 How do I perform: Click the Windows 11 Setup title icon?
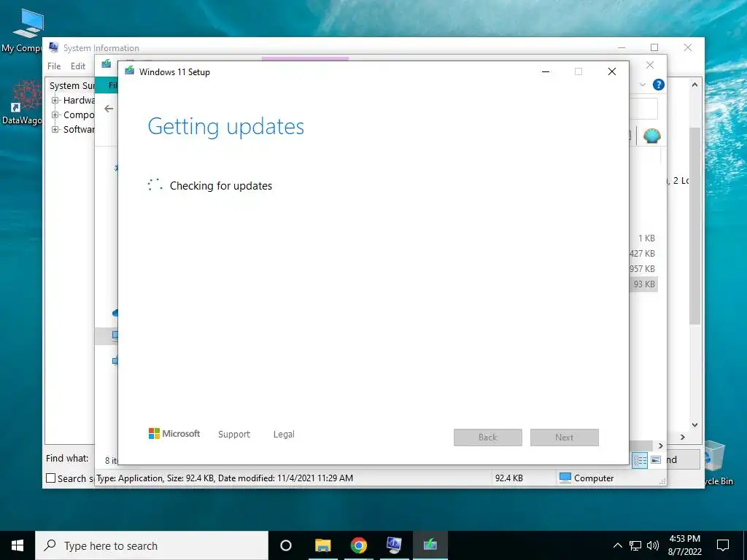pos(130,71)
